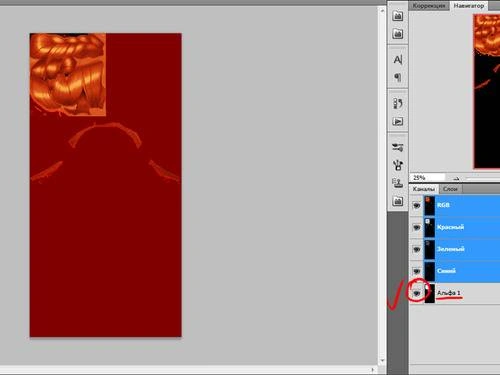
Task: Toggle visibility eye of RGB channel
Action: (417, 205)
